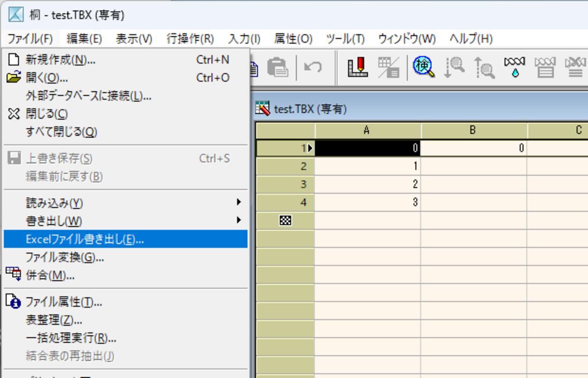This screenshot has width=588, height=378.
Task: Open the ヘルプ(H) menu
Action: pos(471,39)
